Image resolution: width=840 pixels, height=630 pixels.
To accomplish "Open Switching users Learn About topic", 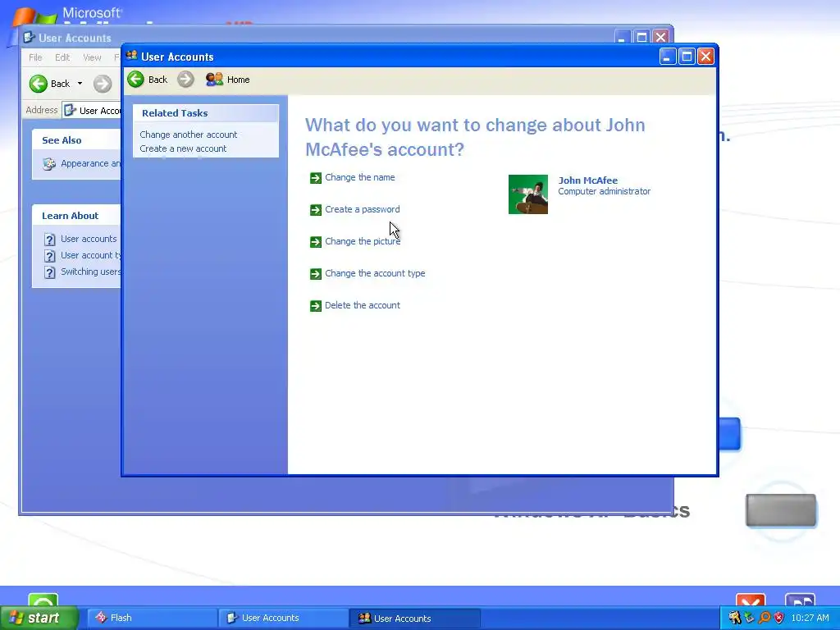I will [x=90, y=272].
